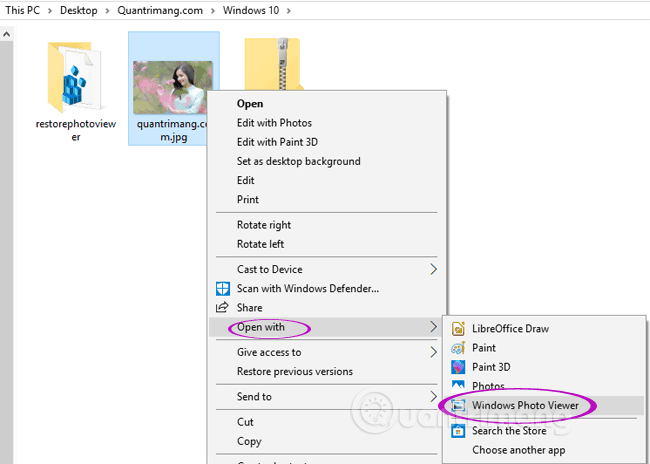Select Send to entry
This screenshot has height=464, width=650.
[327, 396]
